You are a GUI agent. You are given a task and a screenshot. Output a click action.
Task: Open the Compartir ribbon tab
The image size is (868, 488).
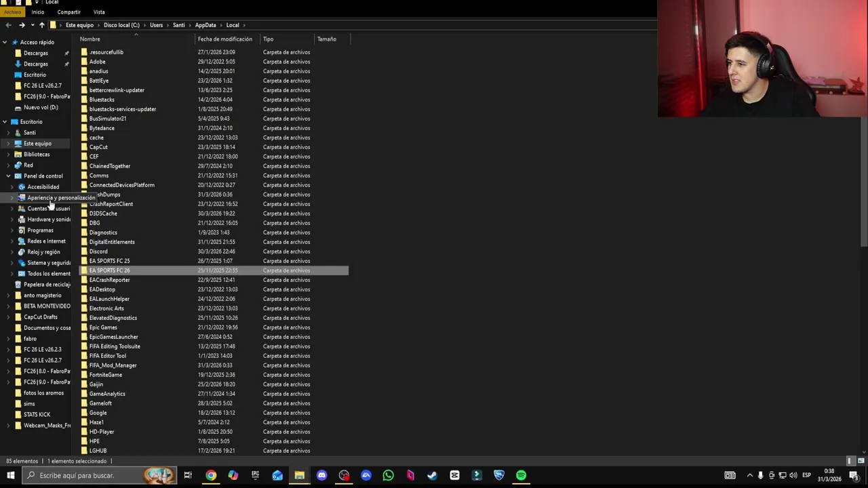68,12
